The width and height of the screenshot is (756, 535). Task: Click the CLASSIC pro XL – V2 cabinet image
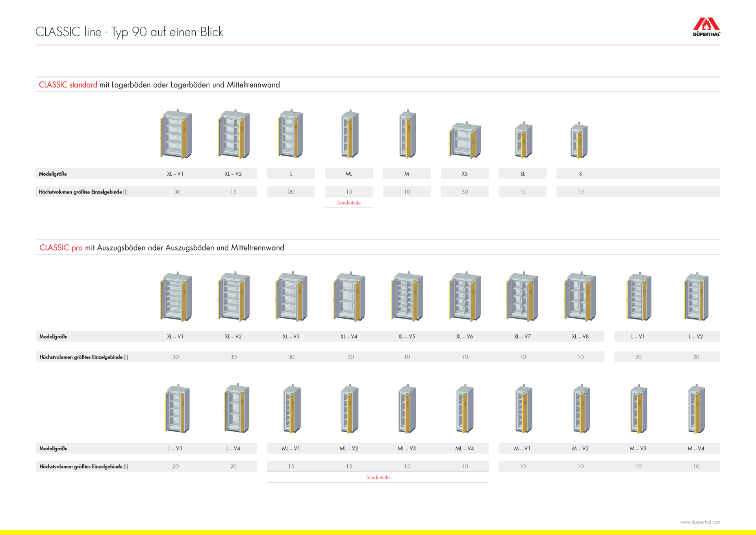pos(234,296)
